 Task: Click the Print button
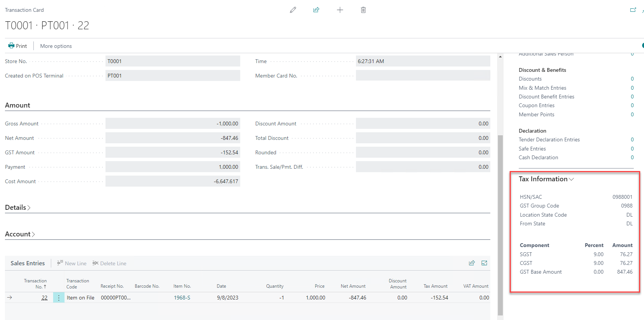(x=18, y=46)
